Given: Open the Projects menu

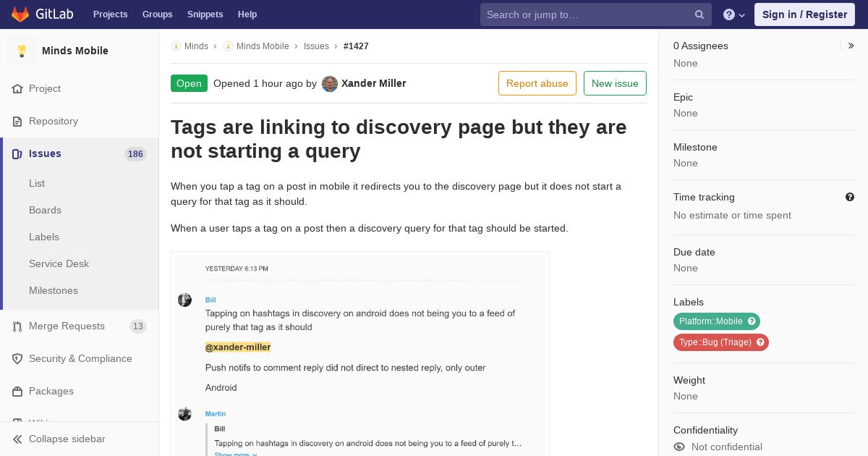Looking at the screenshot, I should tap(111, 14).
